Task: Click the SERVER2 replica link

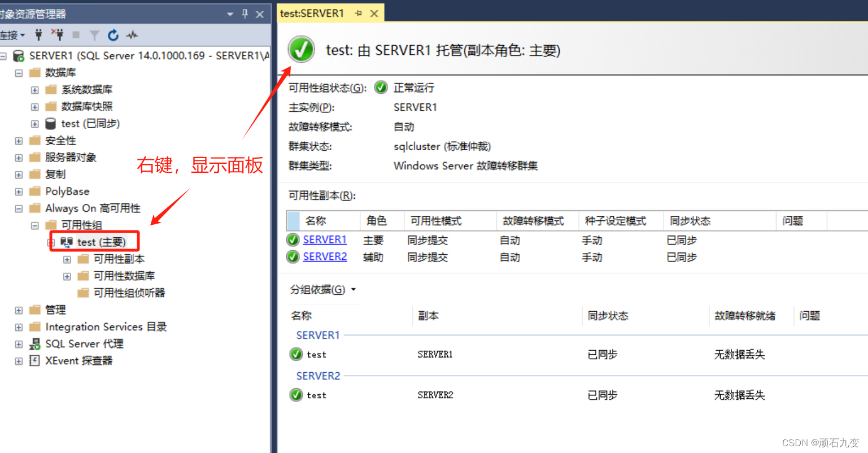Action: click(325, 256)
